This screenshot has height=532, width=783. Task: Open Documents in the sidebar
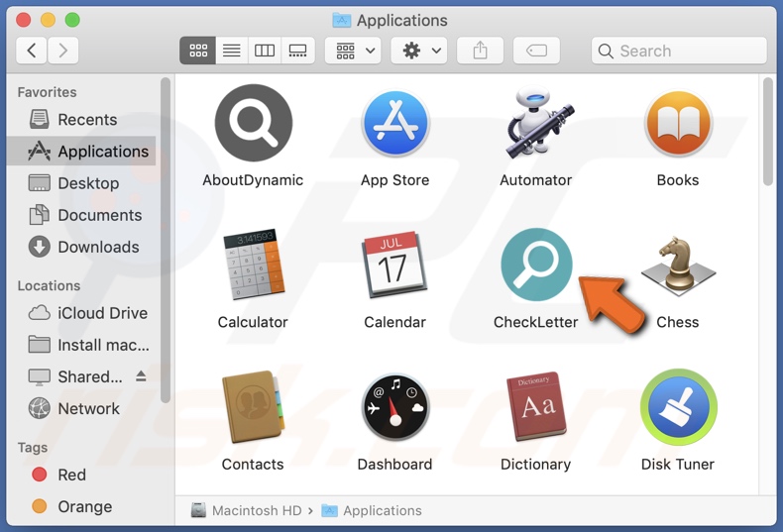point(81,215)
